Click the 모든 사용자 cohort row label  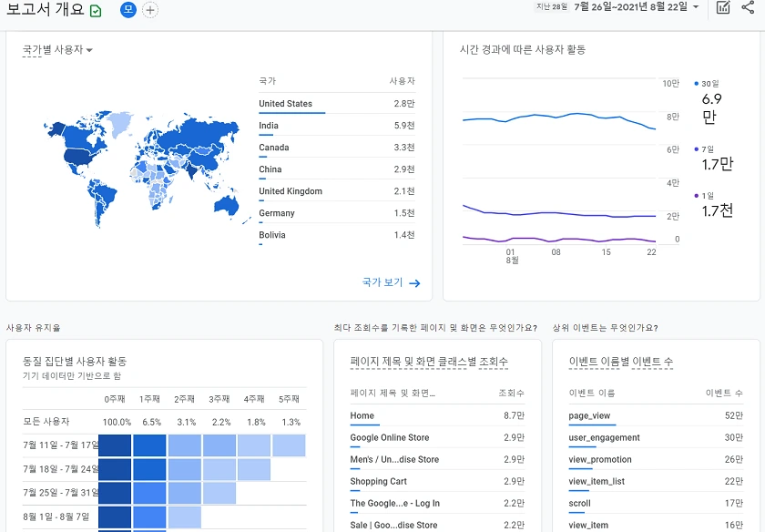click(46, 421)
